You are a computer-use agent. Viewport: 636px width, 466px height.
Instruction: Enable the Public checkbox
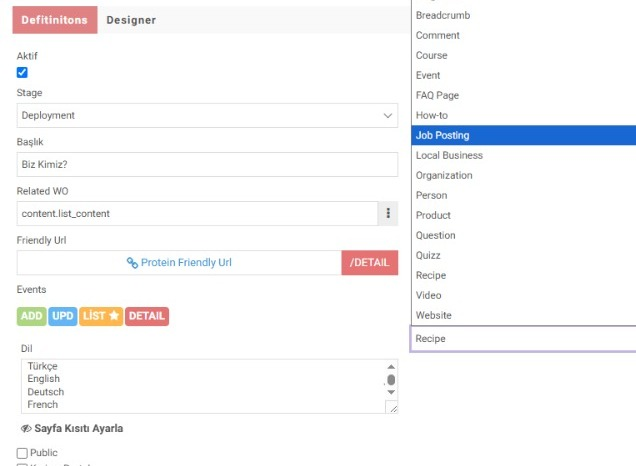coord(22,453)
